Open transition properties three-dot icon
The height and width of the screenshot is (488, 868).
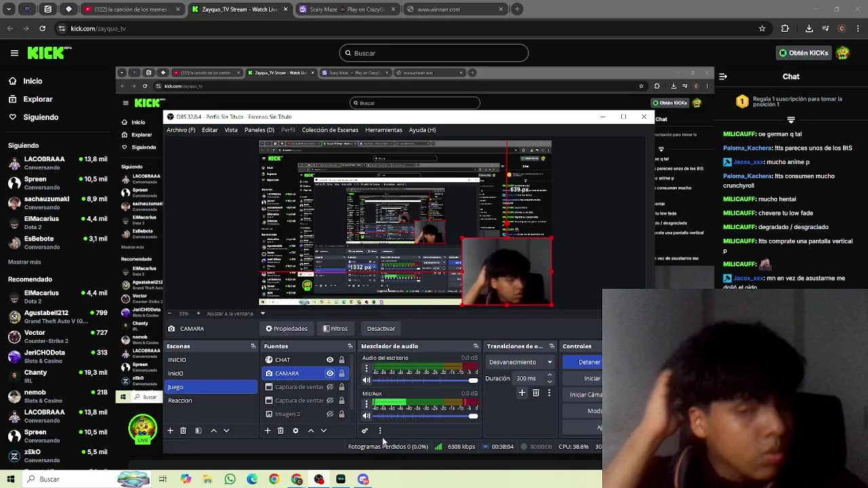point(549,392)
